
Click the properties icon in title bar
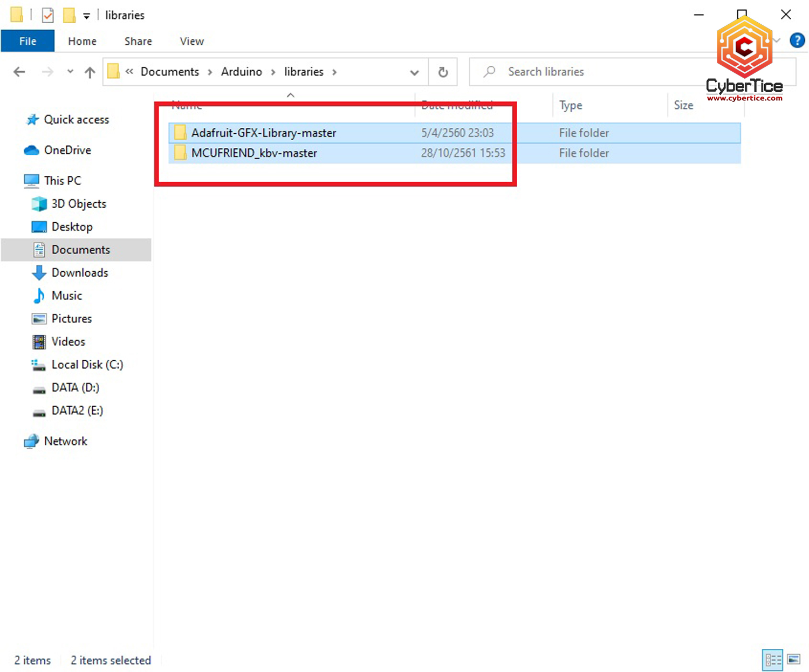click(x=48, y=15)
